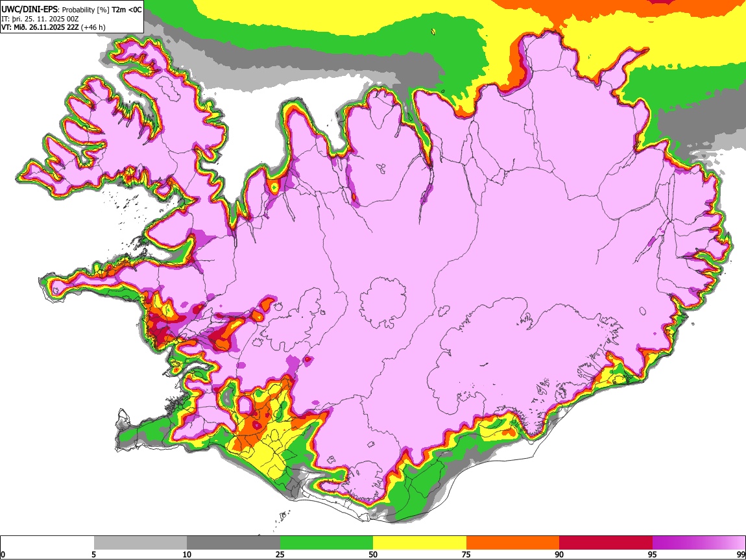The width and height of the screenshot is (746, 560).
Task: Click the white 0-5% legend segment
Action: point(47,543)
